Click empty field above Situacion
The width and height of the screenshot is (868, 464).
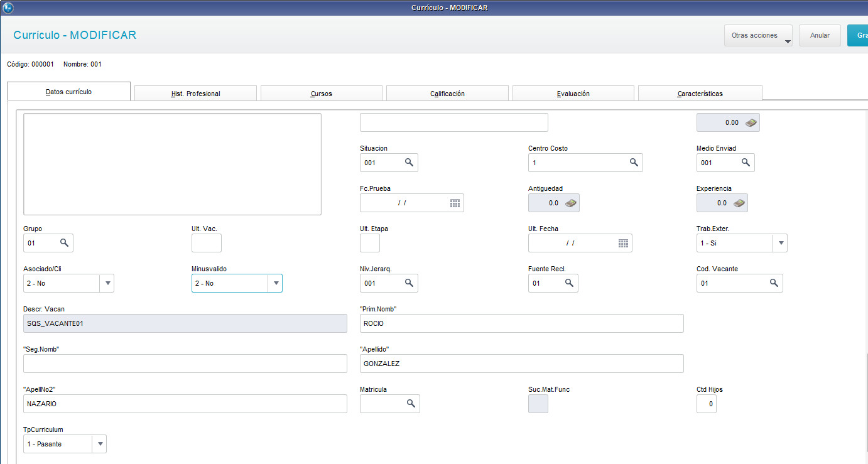pyautogui.click(x=453, y=122)
